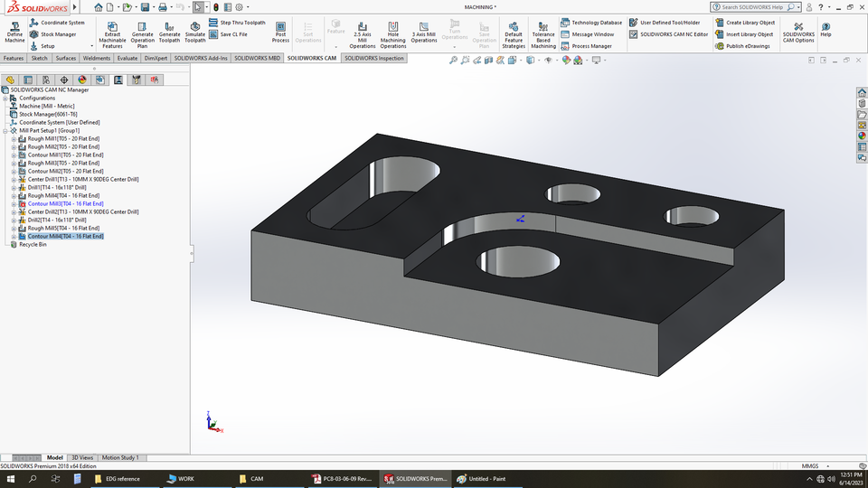The image size is (868, 488).
Task: Expand the Center Drill1 operation node
Action: point(14,179)
